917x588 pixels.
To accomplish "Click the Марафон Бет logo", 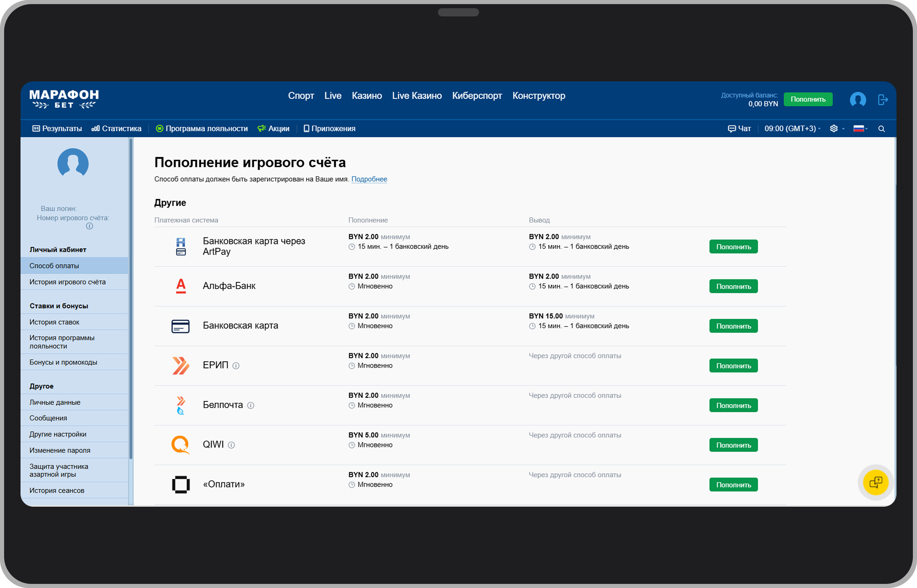I will 64,99.
